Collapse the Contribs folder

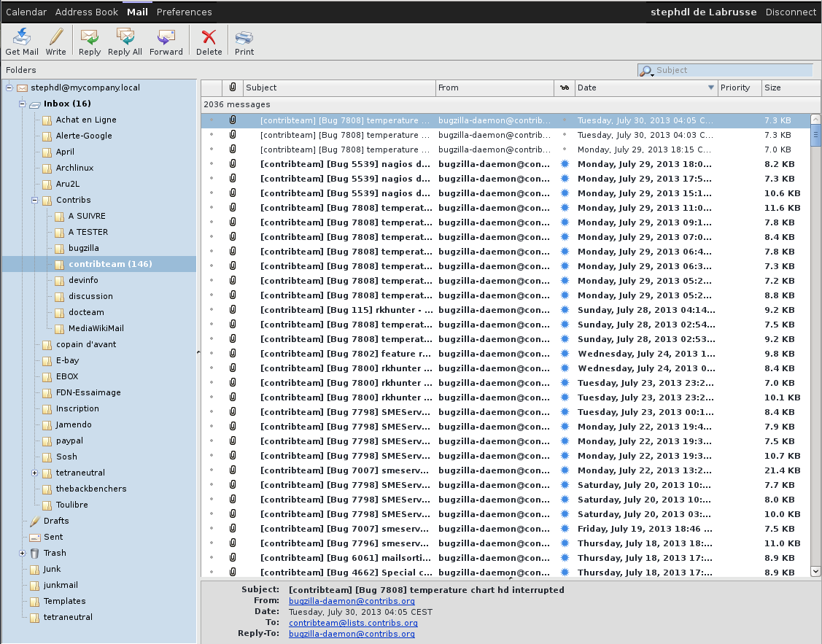(34, 200)
